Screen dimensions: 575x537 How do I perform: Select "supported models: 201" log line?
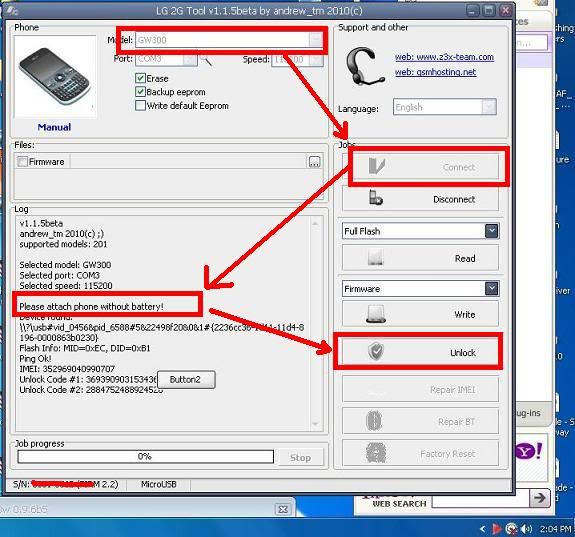pos(63,244)
